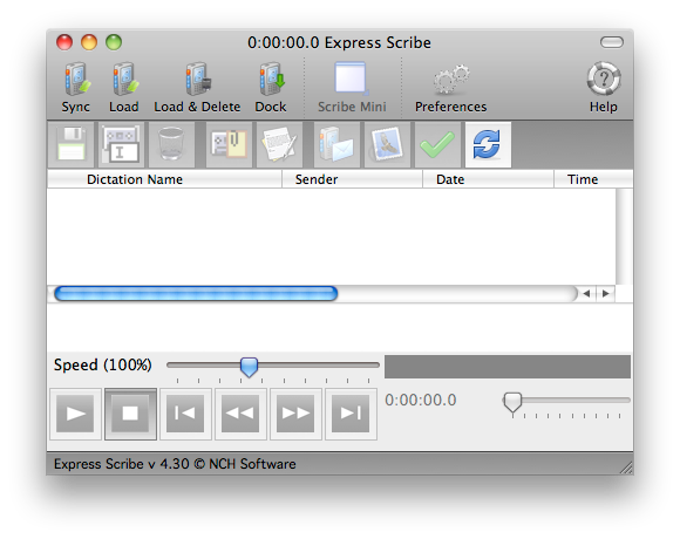Viewport: 680px width, 539px height.
Task: Click the rename dictation cassette icon
Action: [x=121, y=145]
